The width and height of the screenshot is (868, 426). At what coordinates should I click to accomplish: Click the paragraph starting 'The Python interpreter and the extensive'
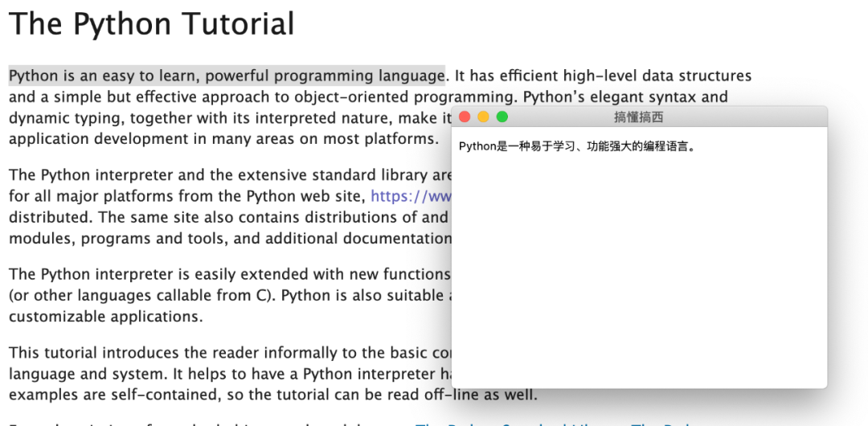[x=231, y=207]
